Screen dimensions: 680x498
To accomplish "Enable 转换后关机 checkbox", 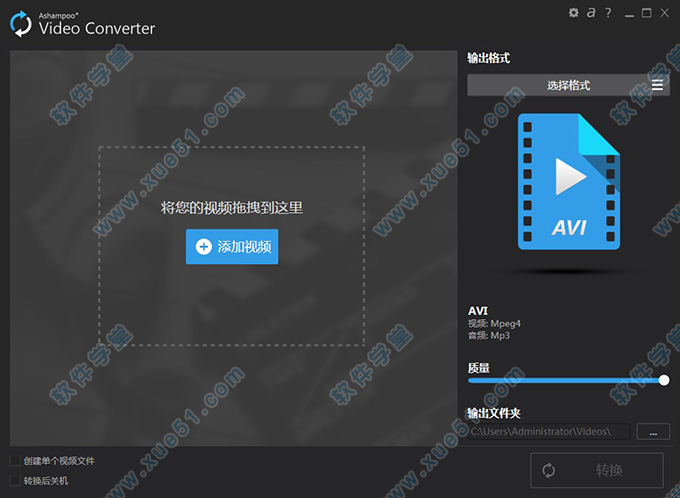I will [x=15, y=480].
